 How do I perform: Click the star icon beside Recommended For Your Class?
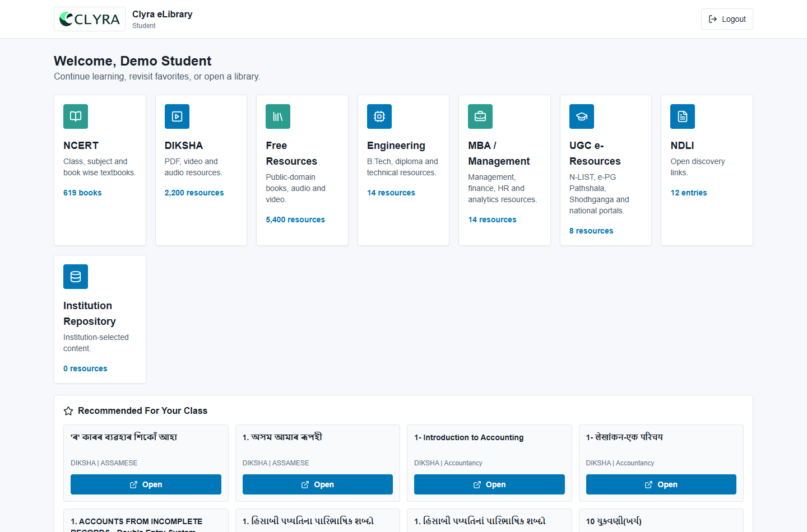coord(68,411)
